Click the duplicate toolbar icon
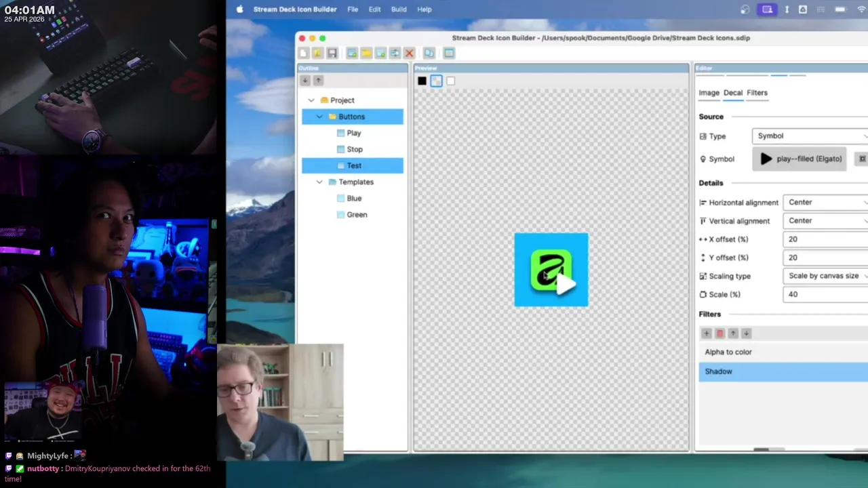The image size is (868, 488). pyautogui.click(x=429, y=53)
